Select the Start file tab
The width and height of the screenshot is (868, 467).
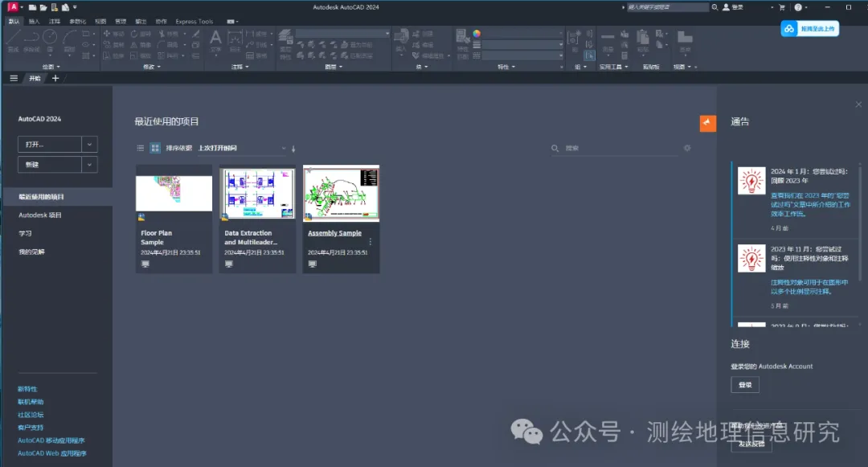(x=35, y=78)
